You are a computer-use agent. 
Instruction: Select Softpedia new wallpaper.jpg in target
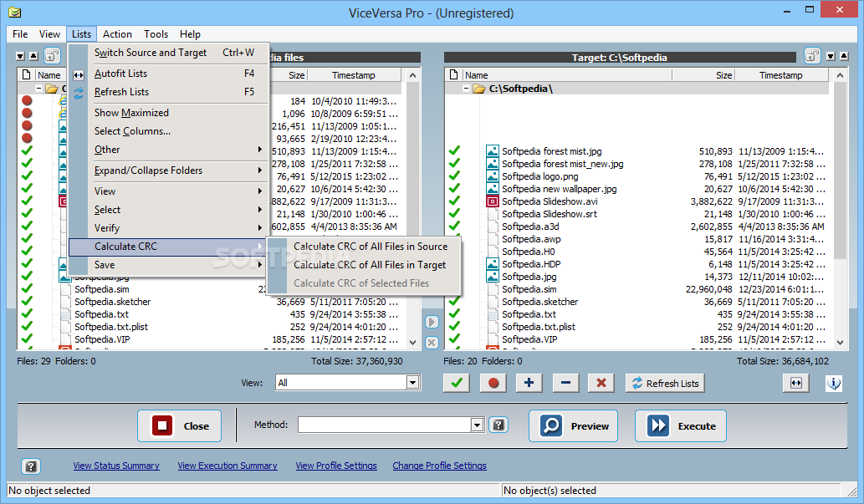tap(560, 189)
